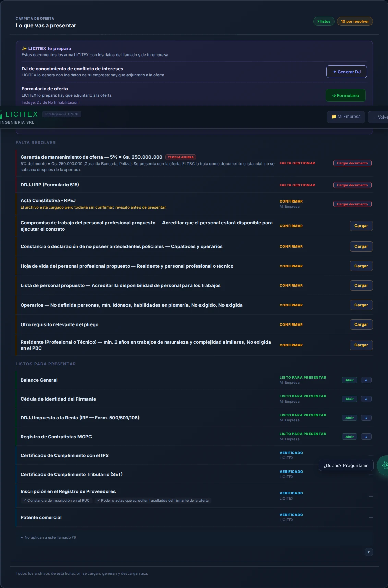Image resolution: width=388 pixels, height=588 pixels.
Task: Expand the 'No aplican a este llamado' section
Action: tap(48, 537)
